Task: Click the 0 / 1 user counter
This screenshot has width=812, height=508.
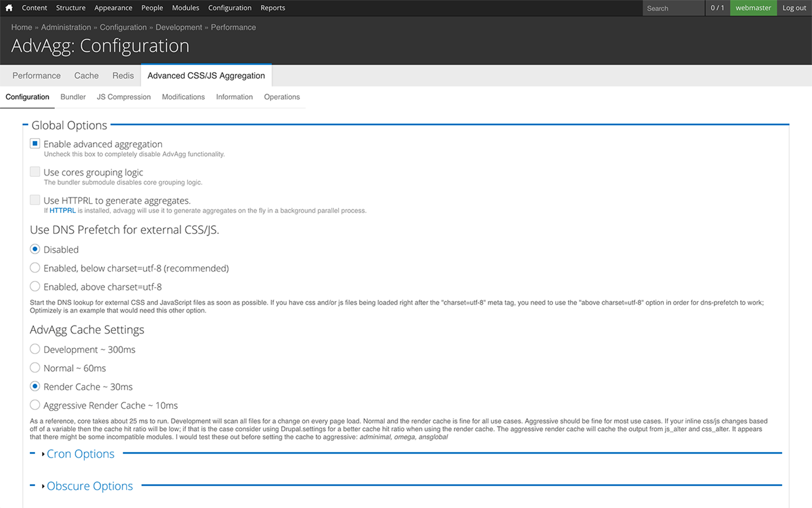Action: [718, 8]
